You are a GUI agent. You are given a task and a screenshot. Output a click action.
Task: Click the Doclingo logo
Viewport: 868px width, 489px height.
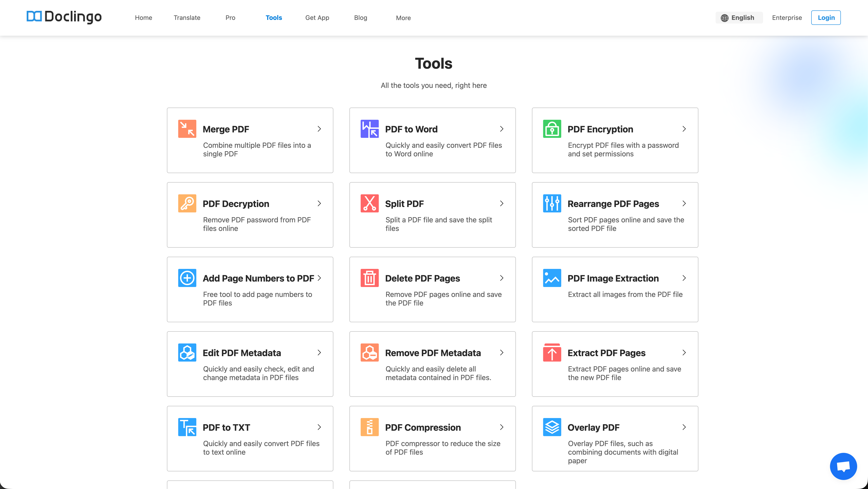pyautogui.click(x=64, y=16)
